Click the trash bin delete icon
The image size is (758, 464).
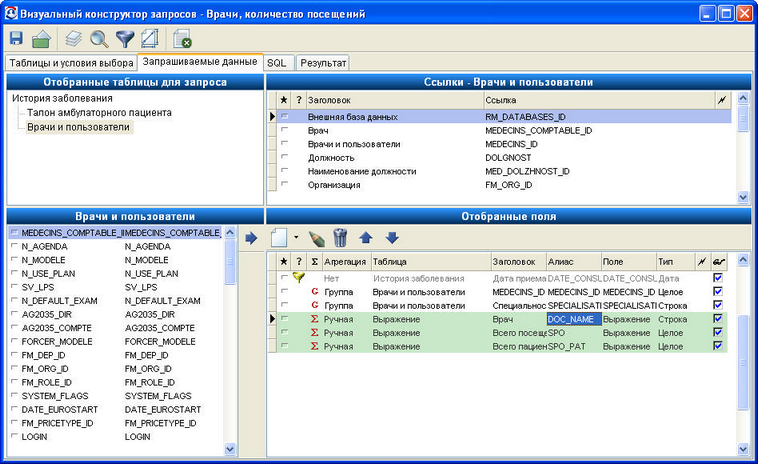pyautogui.click(x=340, y=238)
